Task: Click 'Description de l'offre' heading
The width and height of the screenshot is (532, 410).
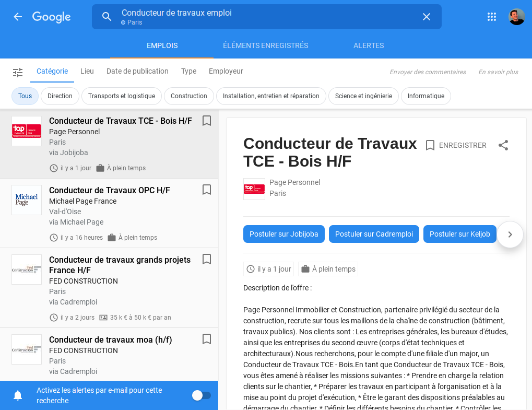Action: [277, 288]
